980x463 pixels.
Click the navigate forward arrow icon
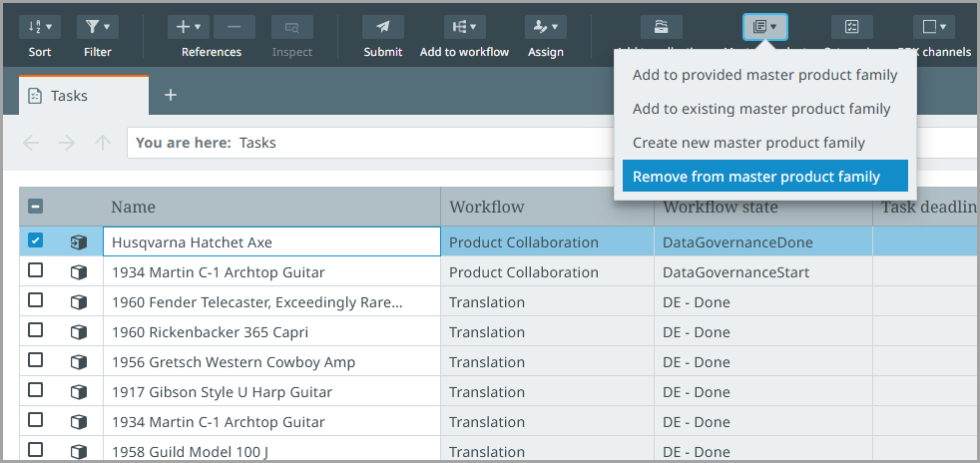point(67,143)
